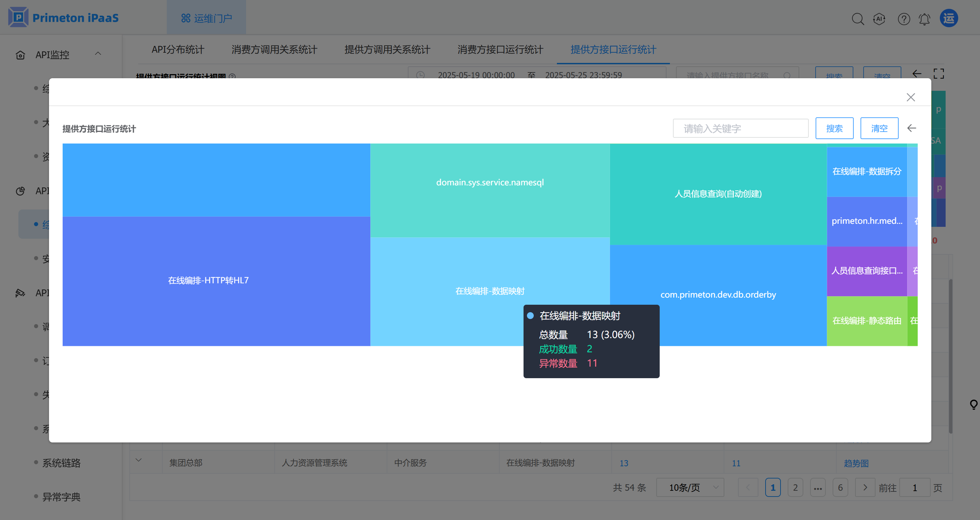Click the search magnifier icon in header
Image resolution: width=980 pixels, height=520 pixels.
(857, 19)
